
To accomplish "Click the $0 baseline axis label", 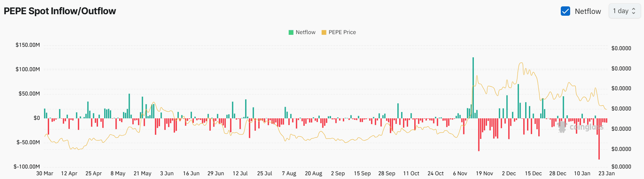I will coord(36,118).
